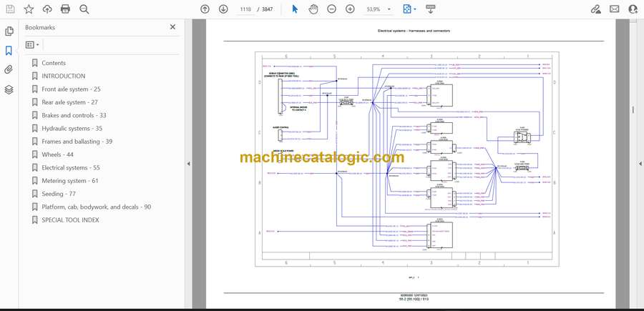
Task: Open the account profile icon
Action: click(x=633, y=9)
